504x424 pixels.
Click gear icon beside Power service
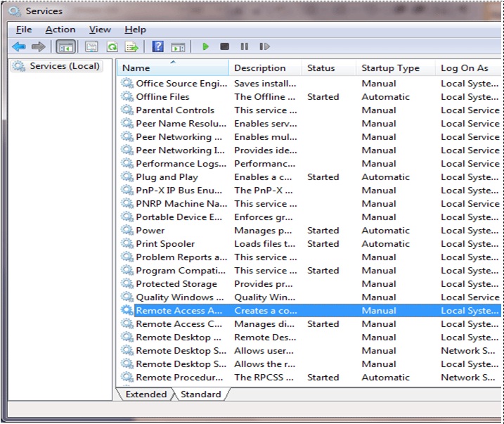pyautogui.click(x=127, y=231)
